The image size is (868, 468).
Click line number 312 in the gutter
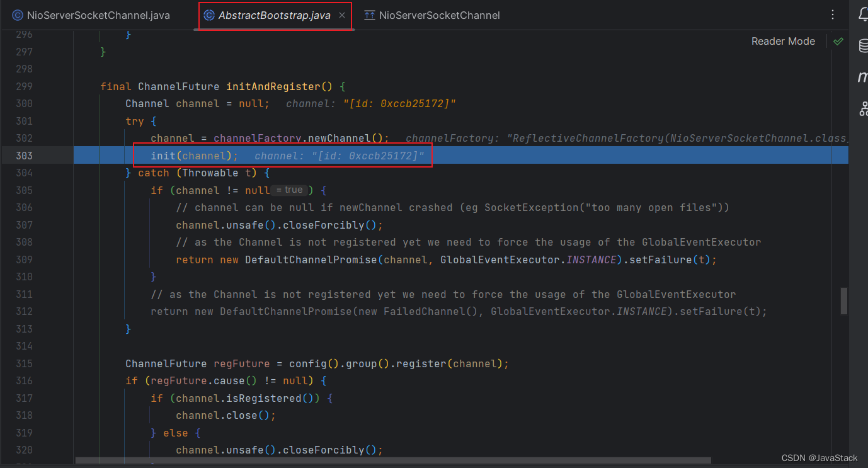click(24, 311)
